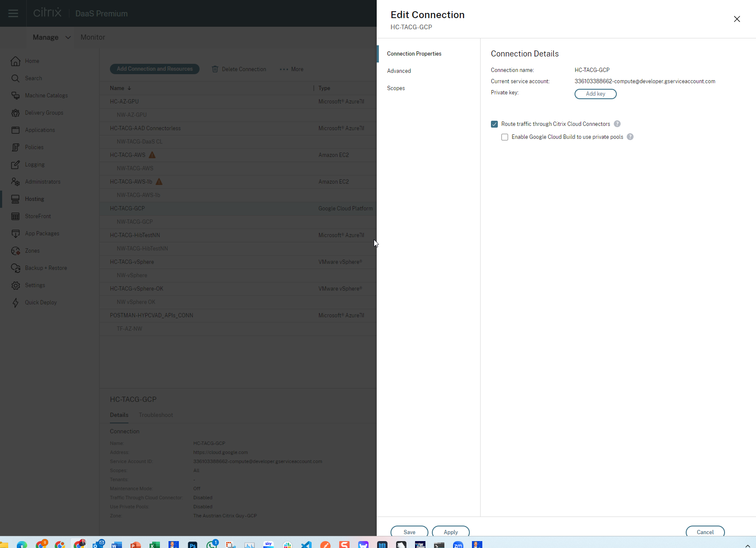
Task: Open Hosting section
Action: pos(34,199)
